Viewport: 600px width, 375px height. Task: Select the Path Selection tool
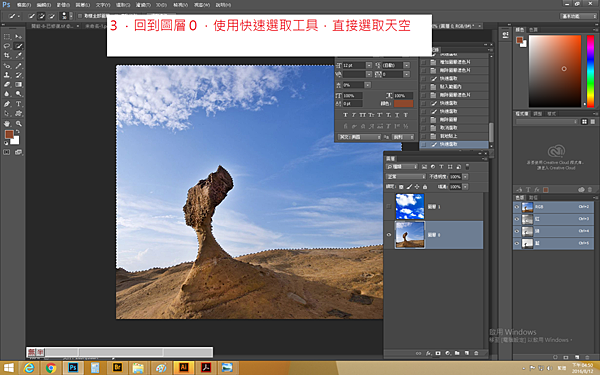7,113
